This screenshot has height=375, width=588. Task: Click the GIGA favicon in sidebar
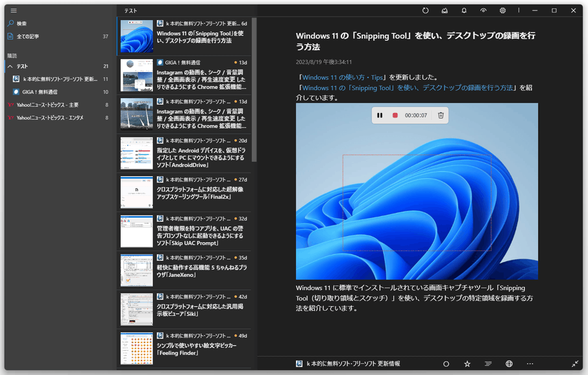point(16,92)
